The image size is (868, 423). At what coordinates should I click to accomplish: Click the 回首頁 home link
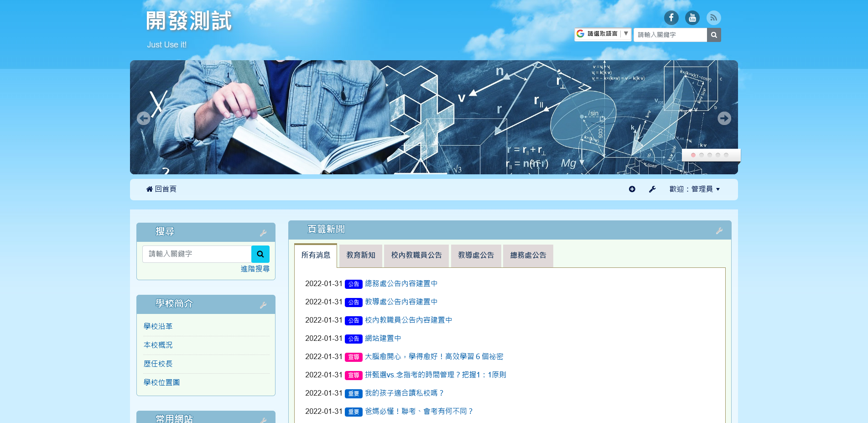pos(161,189)
